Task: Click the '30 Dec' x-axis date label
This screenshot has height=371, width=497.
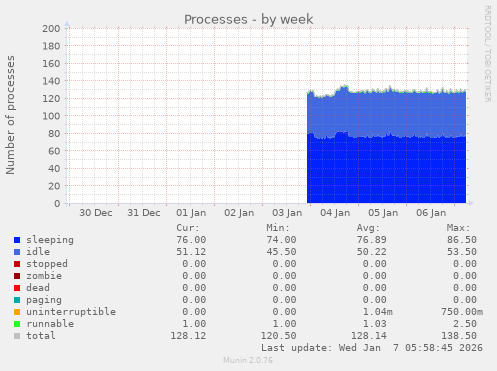Action: tap(96, 213)
